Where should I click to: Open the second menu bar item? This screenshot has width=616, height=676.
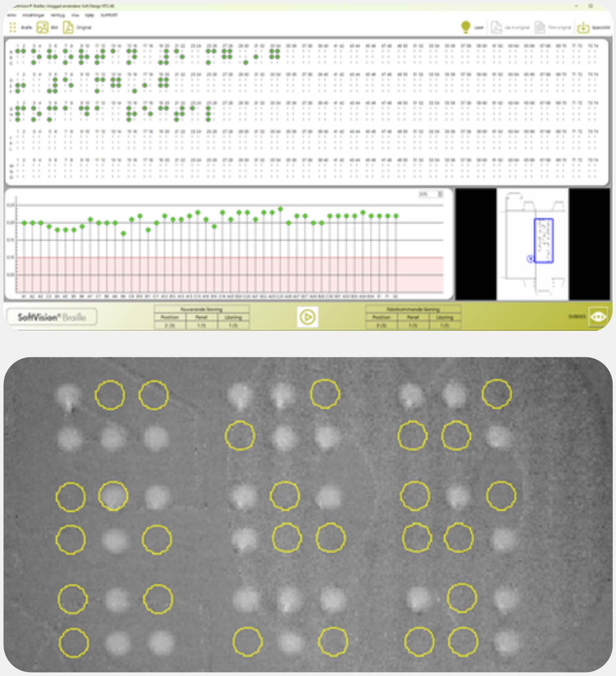pos(33,15)
